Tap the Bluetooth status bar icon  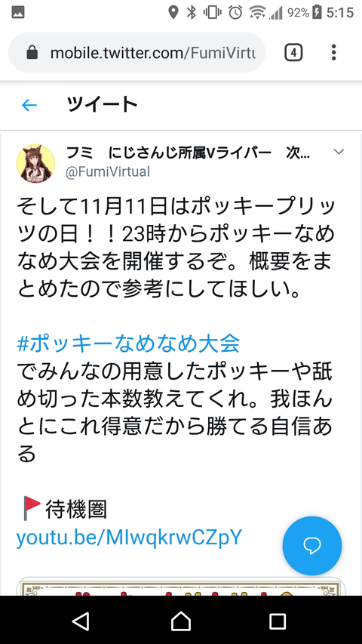tap(192, 12)
